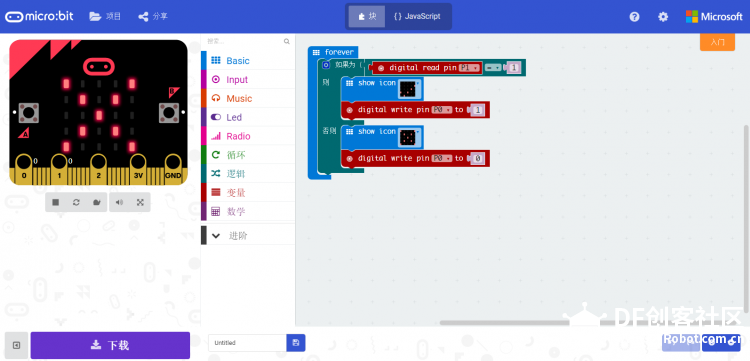The height and width of the screenshot is (361, 750).
Task: Click simulator 3V pin
Action: 138,170
